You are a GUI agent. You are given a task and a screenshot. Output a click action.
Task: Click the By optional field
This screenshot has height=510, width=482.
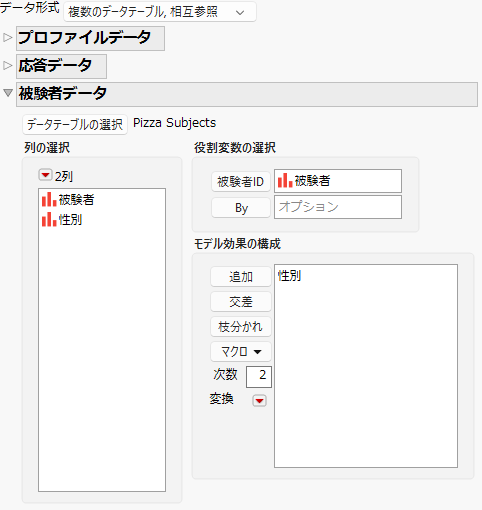click(338, 207)
